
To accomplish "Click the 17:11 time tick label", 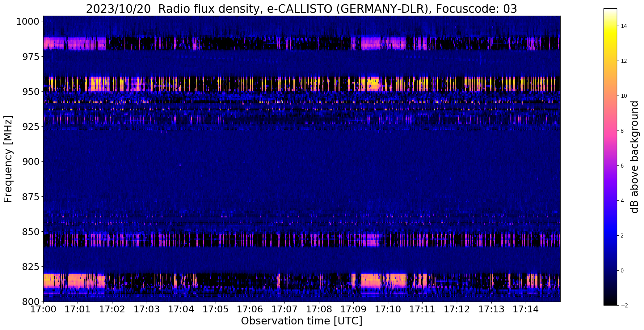I will (x=422, y=309).
